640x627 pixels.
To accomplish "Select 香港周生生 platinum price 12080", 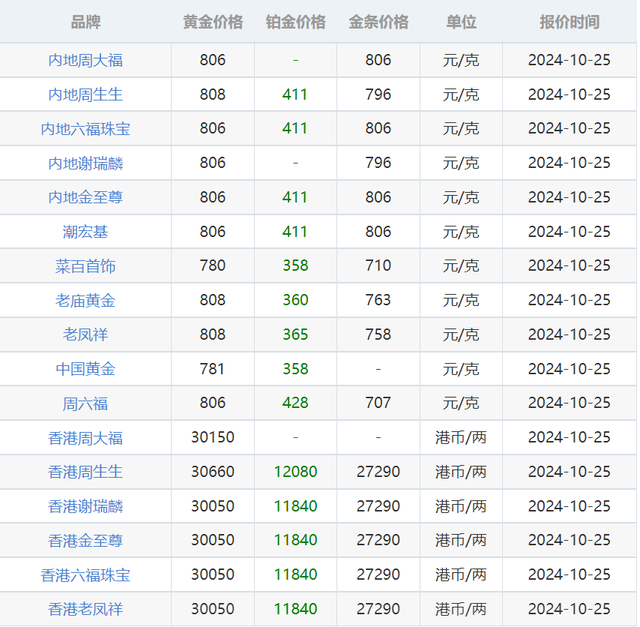I will [x=296, y=472].
